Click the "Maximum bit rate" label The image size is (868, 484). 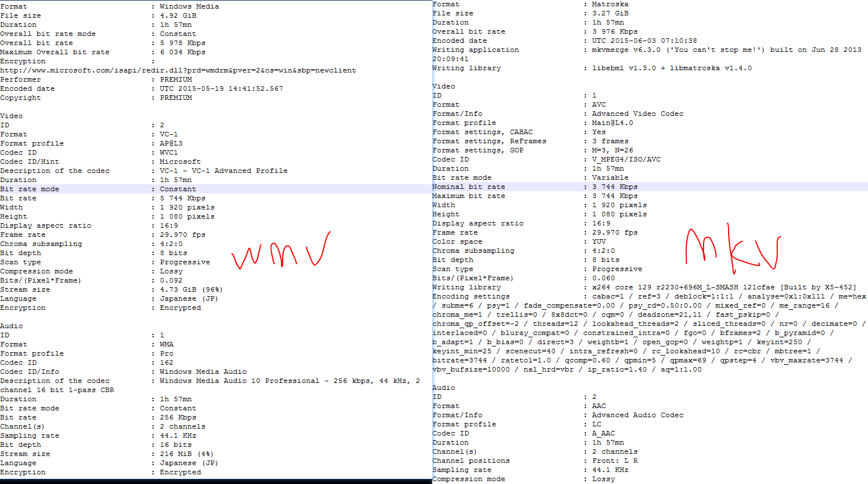click(469, 196)
